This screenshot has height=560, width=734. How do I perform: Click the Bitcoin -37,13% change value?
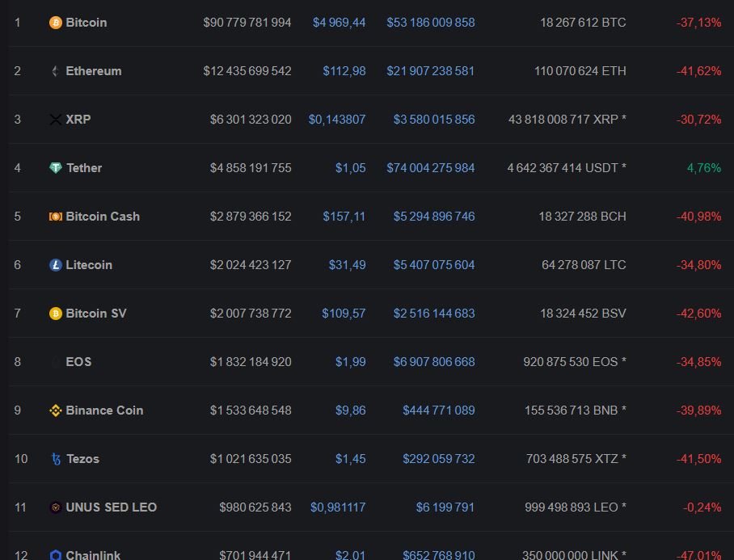click(698, 22)
